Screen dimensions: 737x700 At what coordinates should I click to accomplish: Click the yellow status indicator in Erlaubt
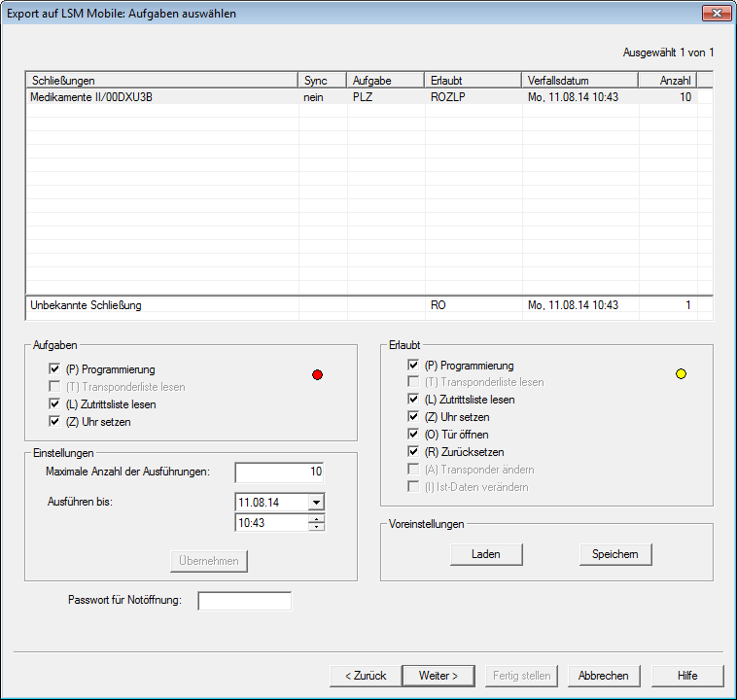681,373
